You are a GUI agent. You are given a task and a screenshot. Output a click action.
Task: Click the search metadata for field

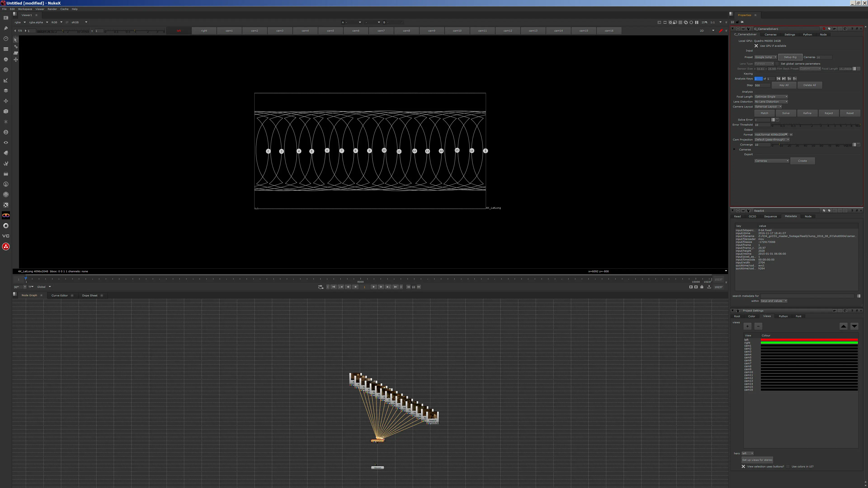[x=807, y=296]
